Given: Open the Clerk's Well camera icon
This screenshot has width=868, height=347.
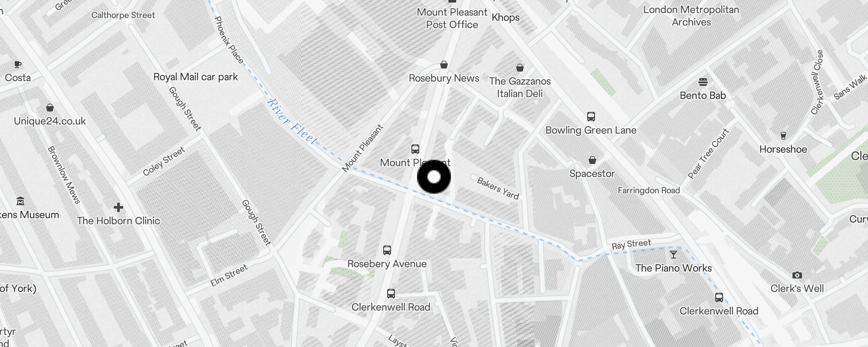Looking at the screenshot, I should [x=797, y=275].
